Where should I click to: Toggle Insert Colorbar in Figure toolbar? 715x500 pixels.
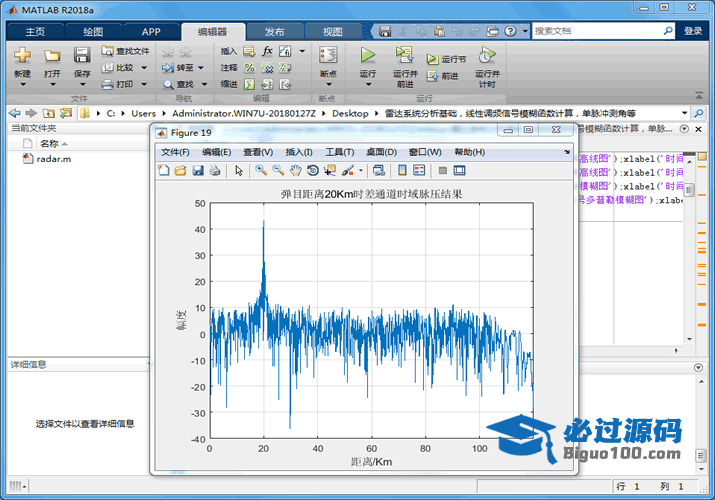(401, 171)
